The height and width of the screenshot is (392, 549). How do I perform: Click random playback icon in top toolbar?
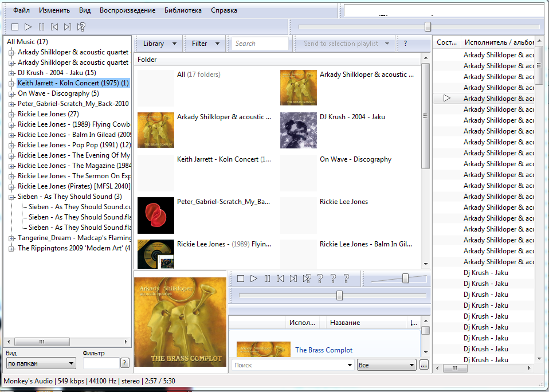pos(81,27)
